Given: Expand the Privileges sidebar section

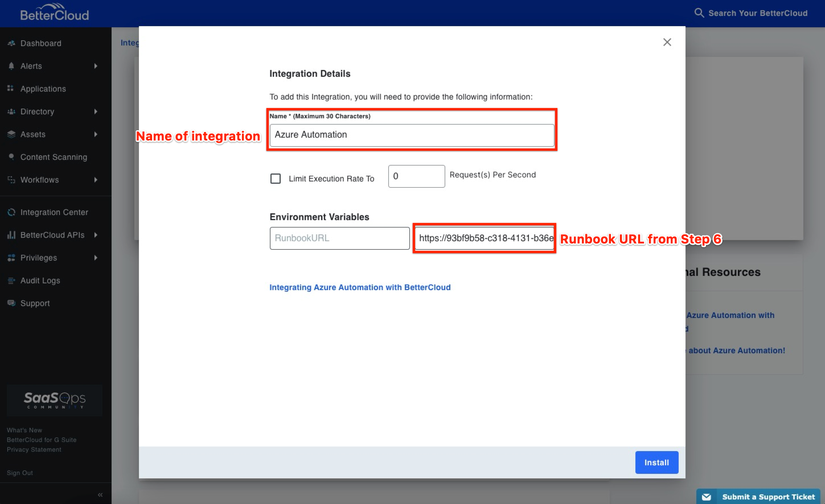Looking at the screenshot, I should [x=38, y=258].
